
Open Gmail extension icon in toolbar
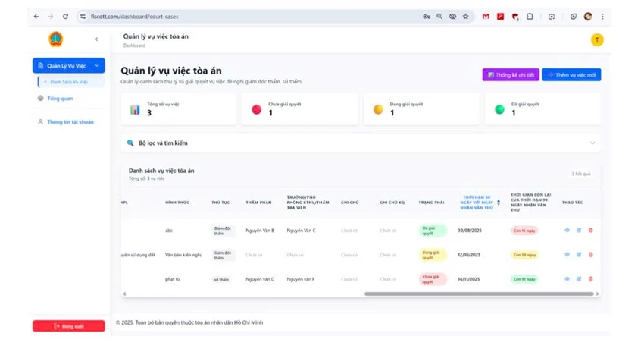click(x=486, y=17)
